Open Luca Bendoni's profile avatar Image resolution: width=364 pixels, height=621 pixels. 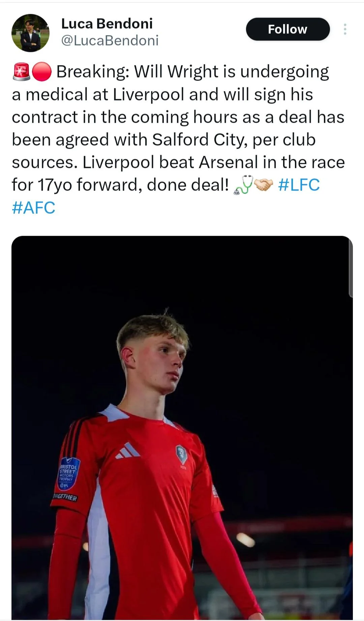click(x=30, y=33)
